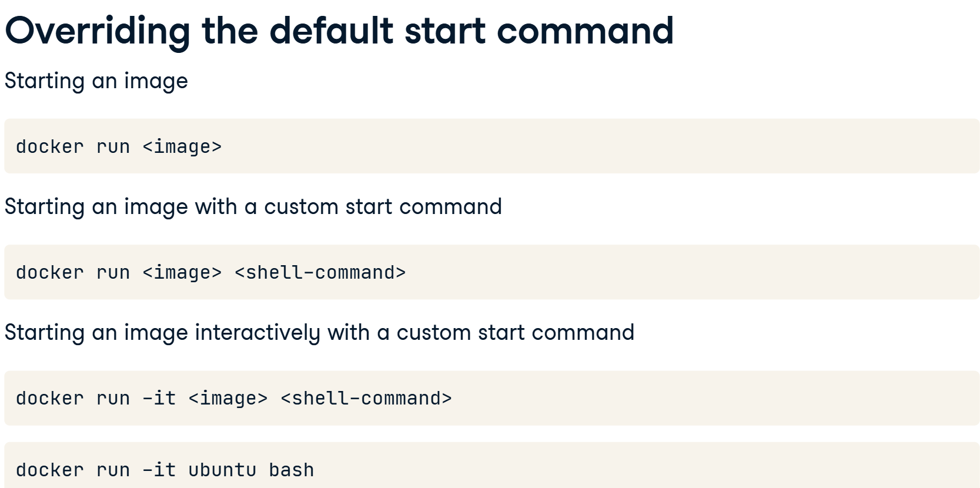Click the "Starting an image" subtitle line
This screenshot has width=980, height=488.
coord(96,81)
